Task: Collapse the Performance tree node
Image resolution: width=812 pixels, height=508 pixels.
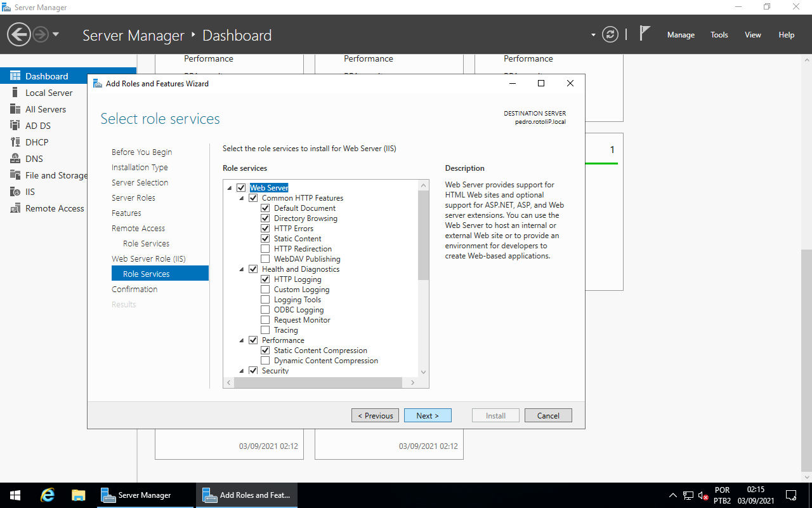Action: click(242, 340)
